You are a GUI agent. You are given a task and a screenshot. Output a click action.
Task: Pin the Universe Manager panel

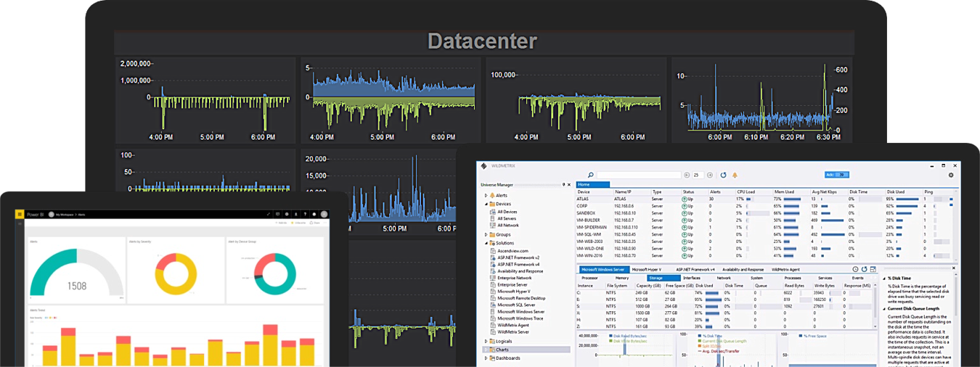point(564,185)
